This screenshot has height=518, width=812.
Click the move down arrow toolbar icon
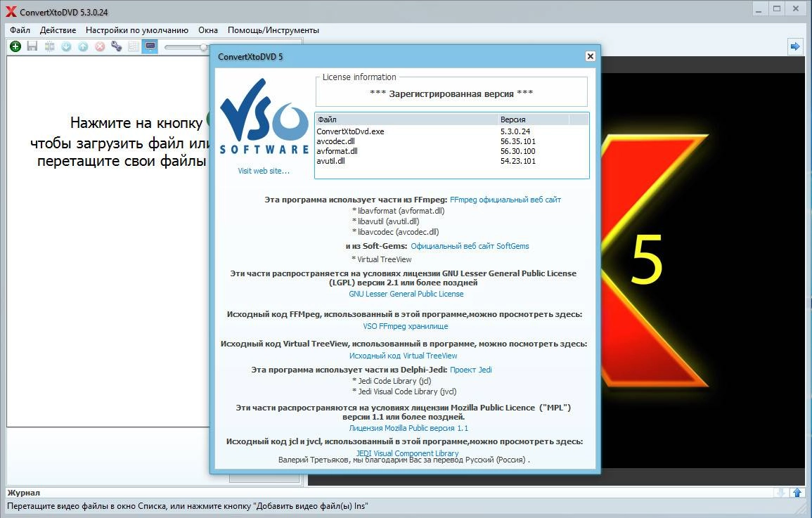[66, 46]
